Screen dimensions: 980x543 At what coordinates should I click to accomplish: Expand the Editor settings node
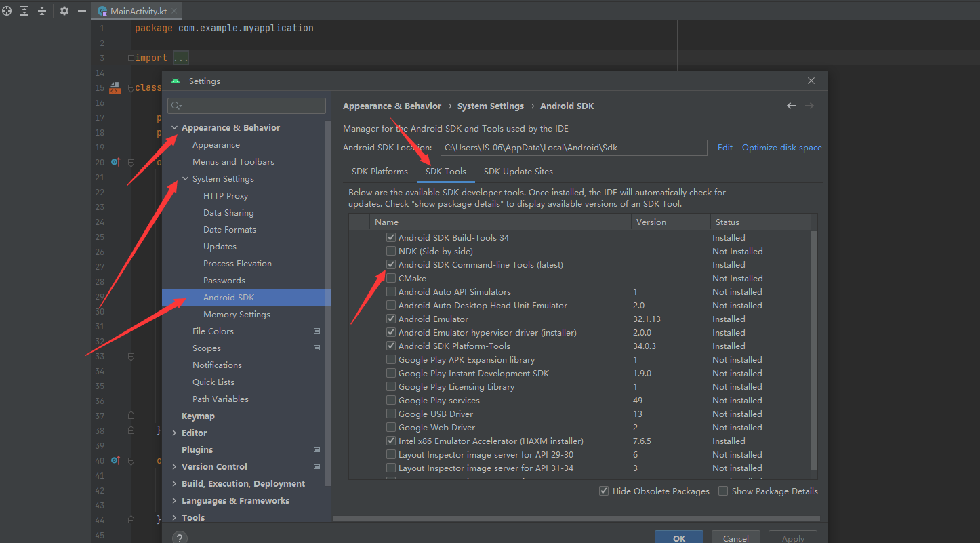(x=175, y=433)
